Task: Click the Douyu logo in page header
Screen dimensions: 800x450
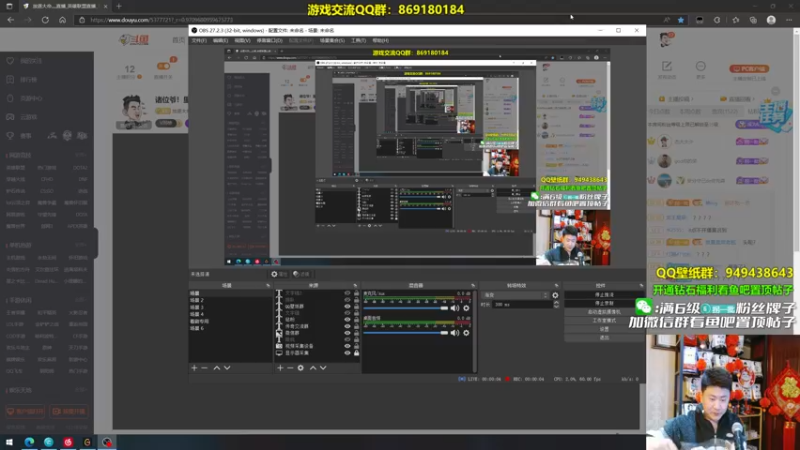Action: click(x=134, y=39)
